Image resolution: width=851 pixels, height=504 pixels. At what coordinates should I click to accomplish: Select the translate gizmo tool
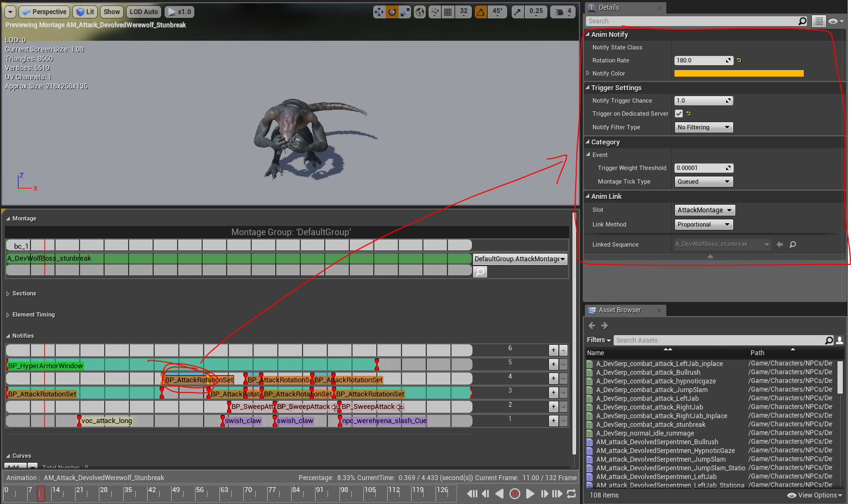(379, 12)
